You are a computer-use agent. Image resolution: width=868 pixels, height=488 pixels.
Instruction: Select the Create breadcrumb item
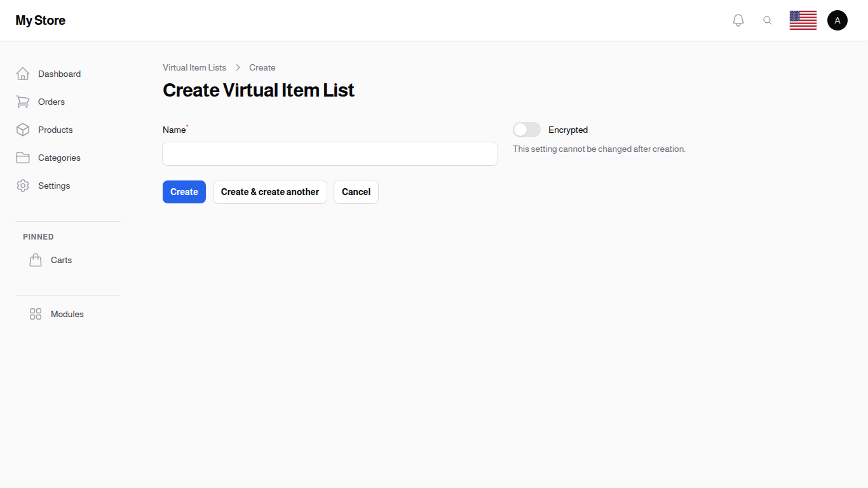click(x=262, y=67)
